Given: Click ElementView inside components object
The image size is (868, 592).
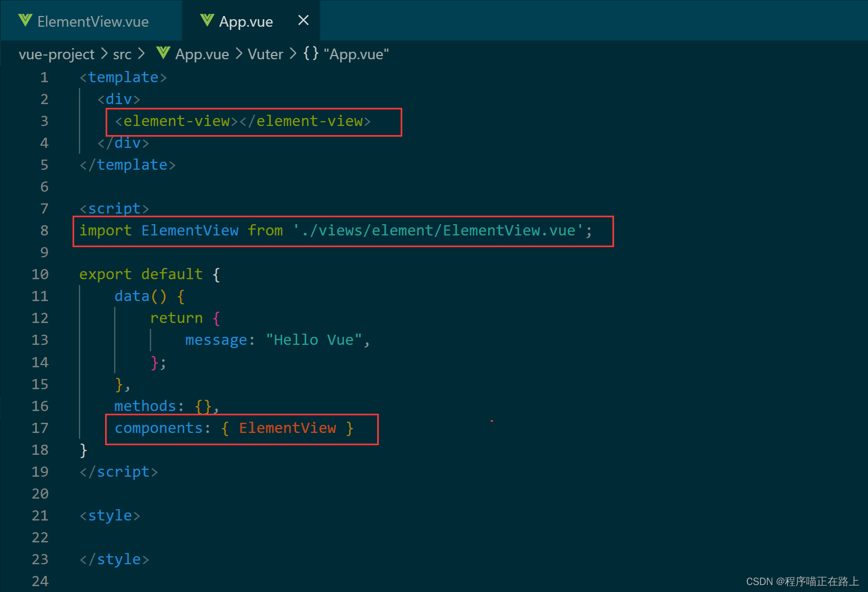Looking at the screenshot, I should click(288, 428).
